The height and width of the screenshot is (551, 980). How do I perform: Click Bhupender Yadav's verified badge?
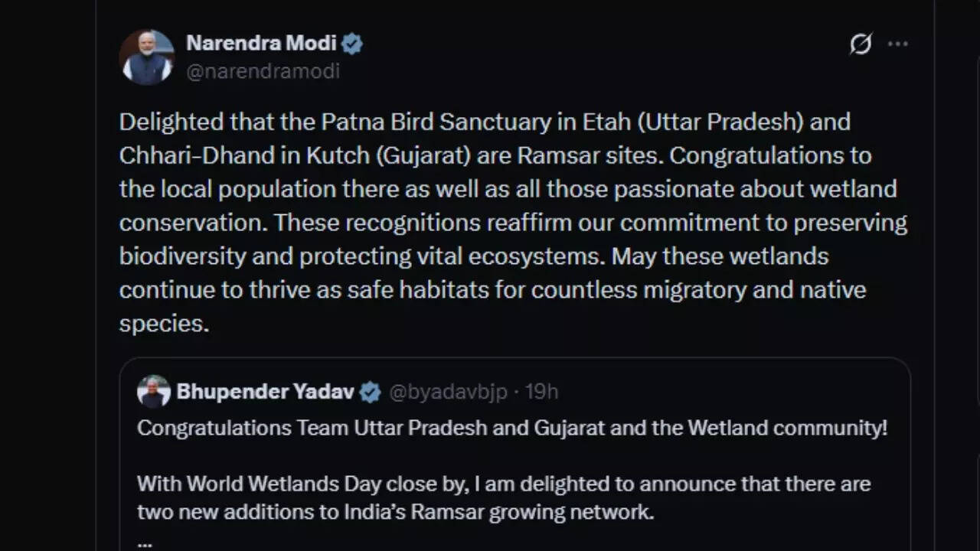[370, 392]
